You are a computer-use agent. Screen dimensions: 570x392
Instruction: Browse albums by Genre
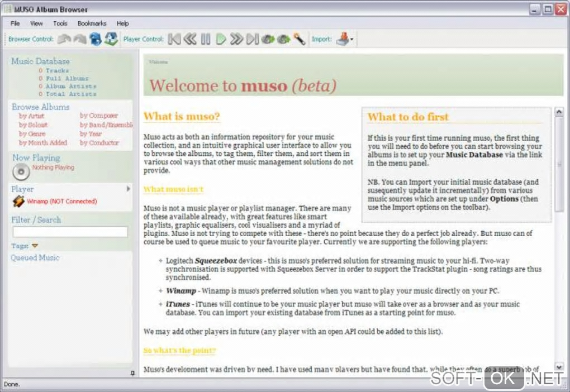point(32,133)
